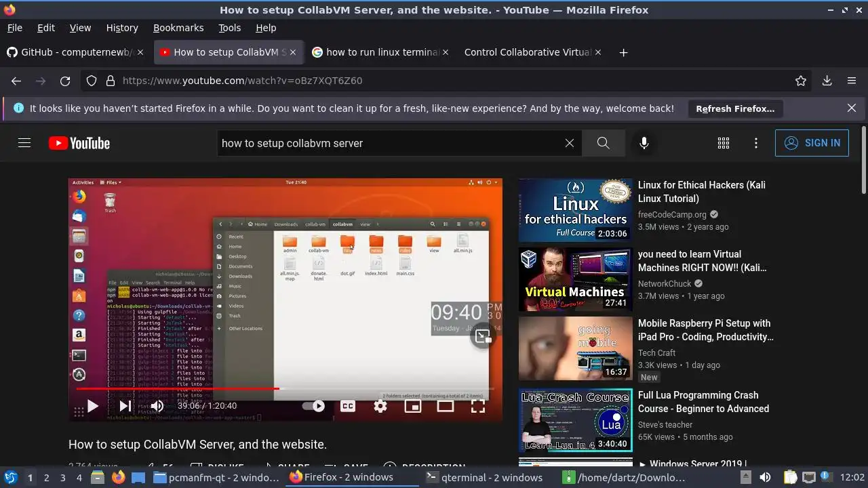Go back in Firefox
The image size is (868, 488).
pyautogui.click(x=16, y=81)
